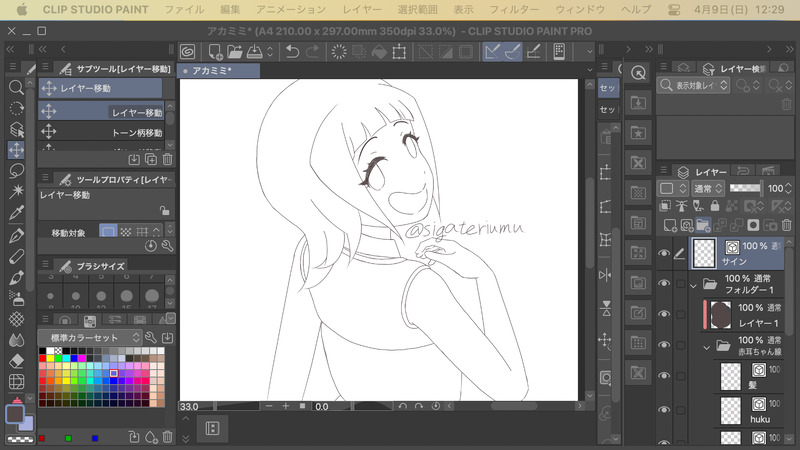Save the document from toolbar

tap(255, 52)
